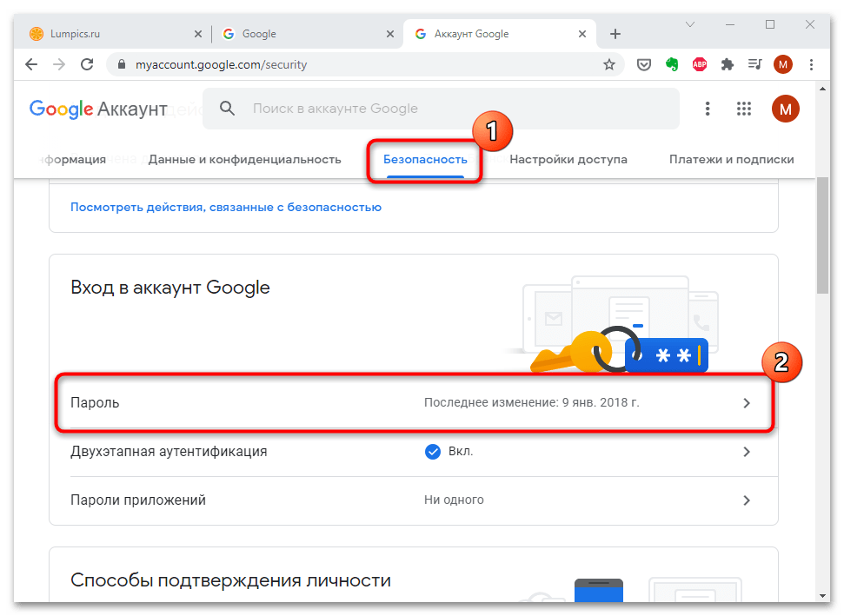
Task: Click the bookmark star icon
Action: click(609, 64)
